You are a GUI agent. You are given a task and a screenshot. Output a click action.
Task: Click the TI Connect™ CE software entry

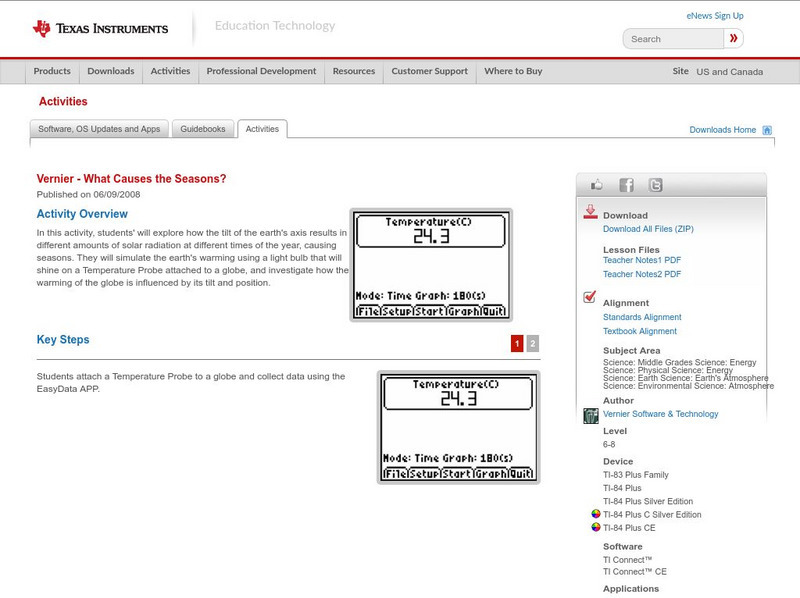(635, 571)
